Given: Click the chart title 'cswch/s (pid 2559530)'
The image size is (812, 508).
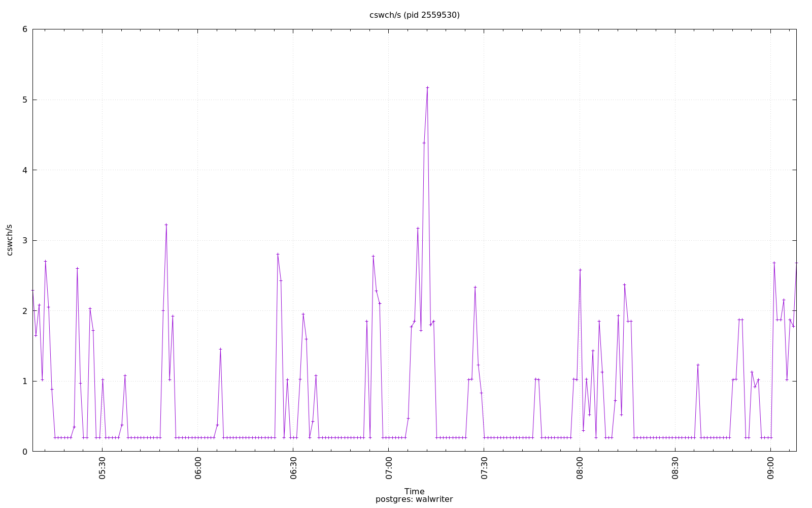Looking at the screenshot, I should point(414,15).
